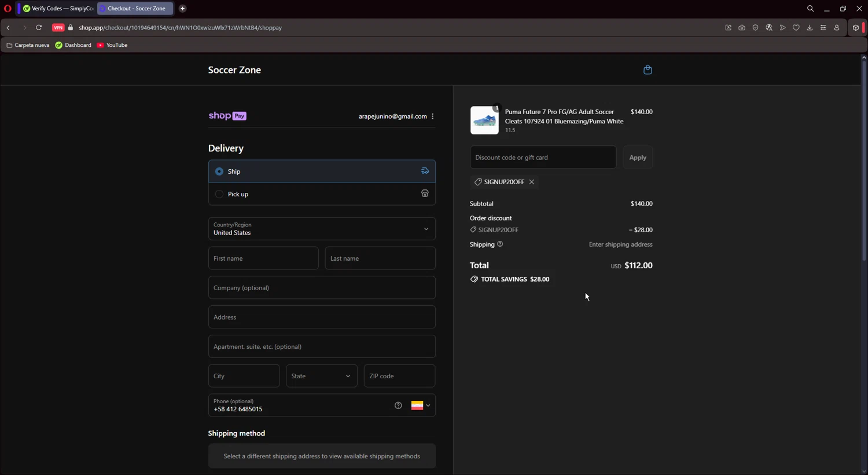The height and width of the screenshot is (475, 868).
Task: Focus the Address field
Action: pos(322,317)
